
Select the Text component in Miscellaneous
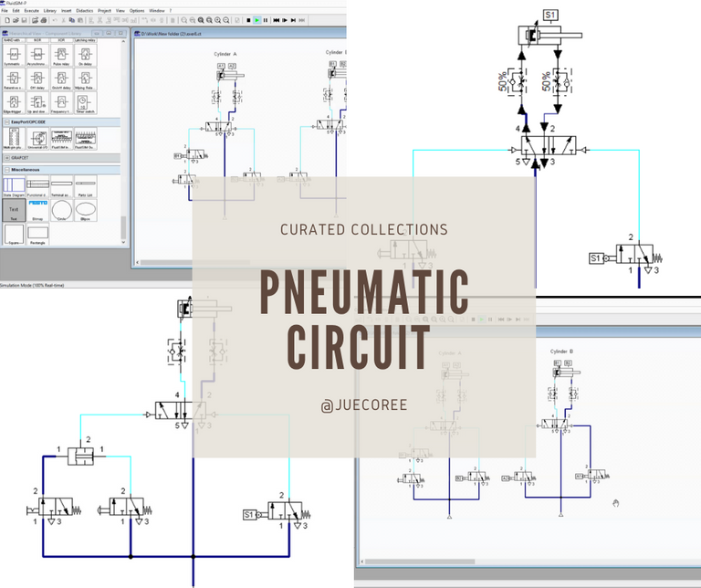click(x=14, y=210)
